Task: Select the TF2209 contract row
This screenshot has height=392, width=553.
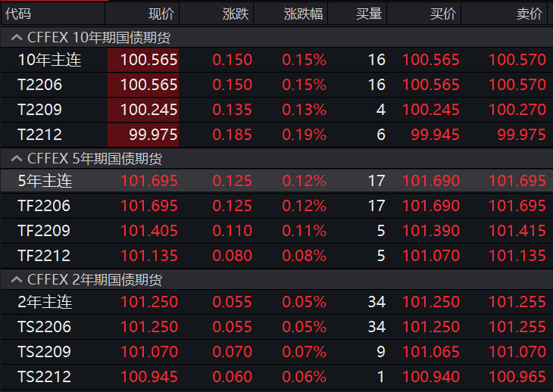Action: click(x=43, y=231)
